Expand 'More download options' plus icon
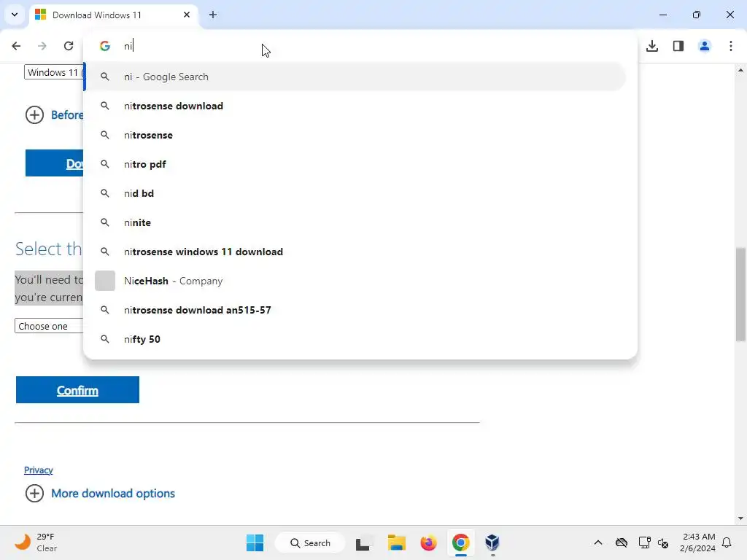The width and height of the screenshot is (747, 560). (x=34, y=494)
